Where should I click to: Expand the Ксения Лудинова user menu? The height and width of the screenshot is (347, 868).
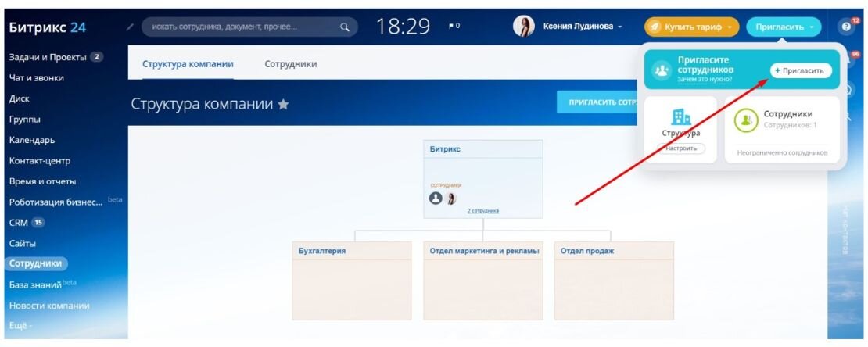pyautogui.click(x=619, y=27)
